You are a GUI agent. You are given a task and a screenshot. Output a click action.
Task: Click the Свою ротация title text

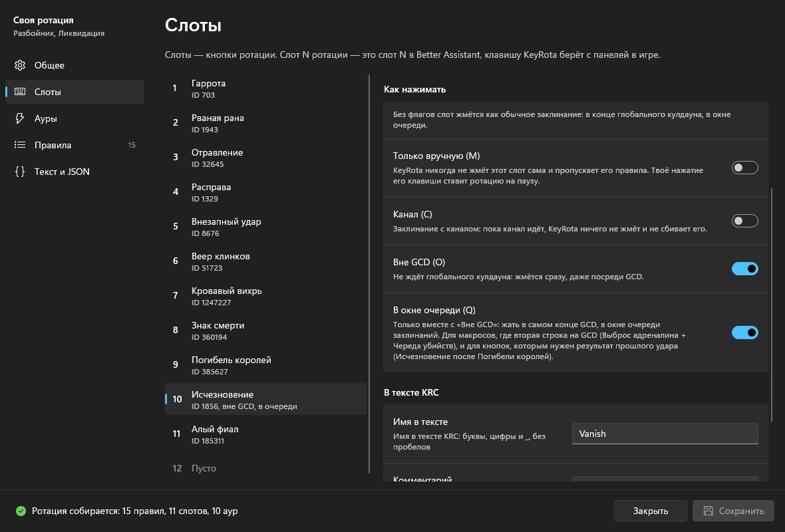[x=43, y=20]
